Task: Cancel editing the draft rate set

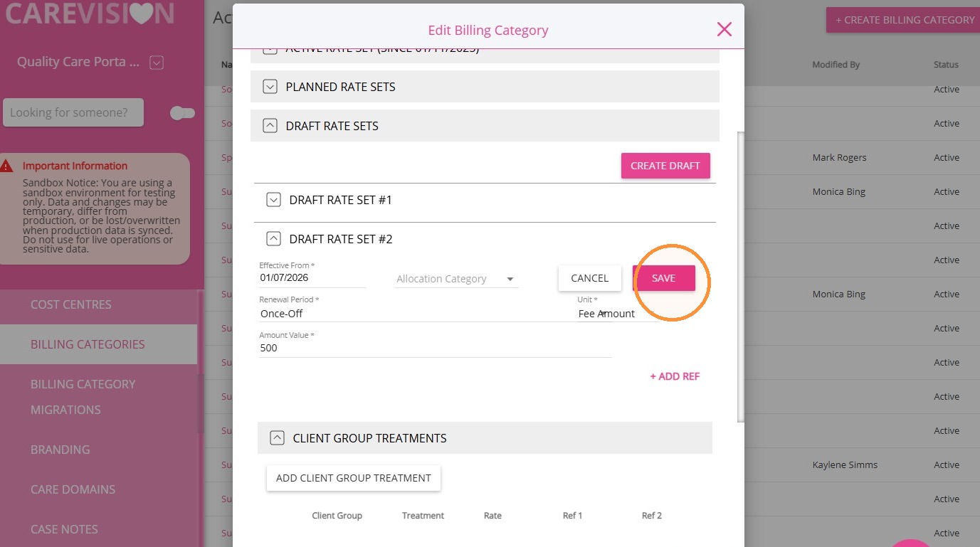Action: pos(589,278)
